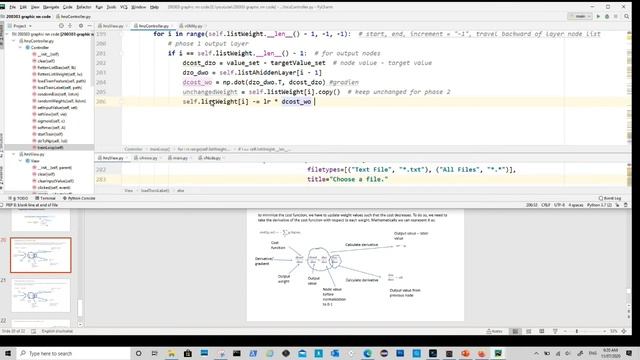
Task: Open the TODO tool window
Action: pyautogui.click(x=18, y=198)
